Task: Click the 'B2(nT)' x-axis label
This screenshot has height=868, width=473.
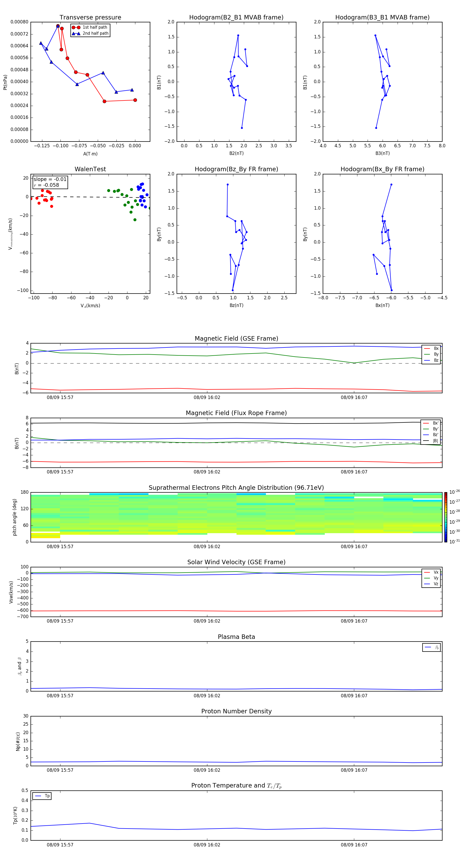Action: 236,153
